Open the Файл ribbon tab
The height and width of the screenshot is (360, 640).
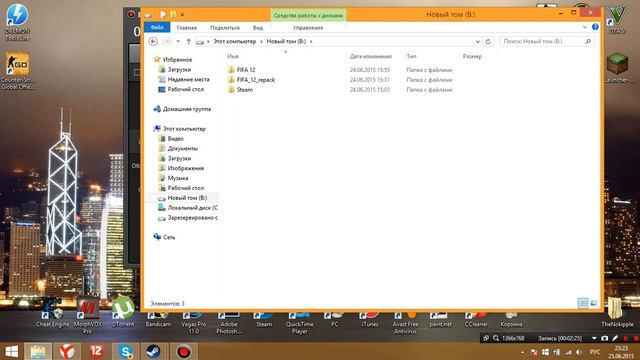point(157,27)
